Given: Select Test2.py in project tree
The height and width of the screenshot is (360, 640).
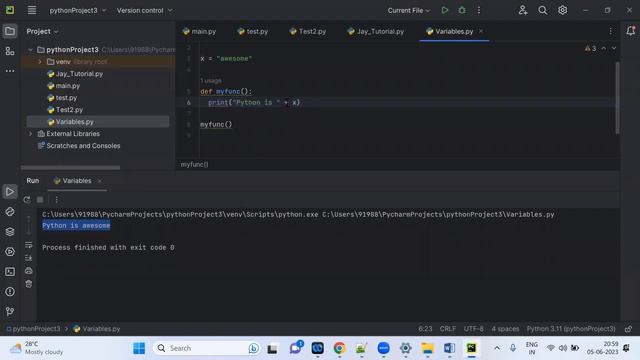Looking at the screenshot, I should pyautogui.click(x=69, y=110).
